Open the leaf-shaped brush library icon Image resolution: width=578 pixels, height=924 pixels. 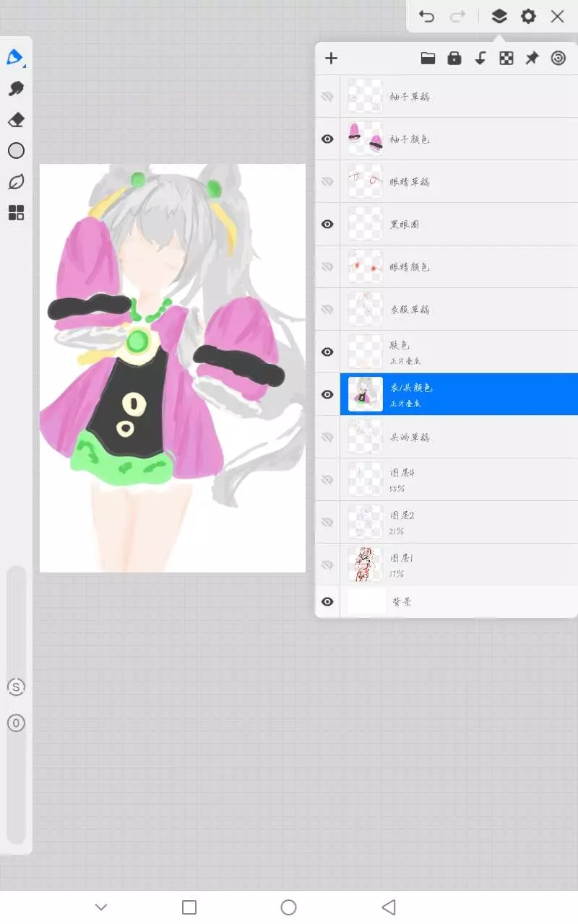pyautogui.click(x=16, y=181)
